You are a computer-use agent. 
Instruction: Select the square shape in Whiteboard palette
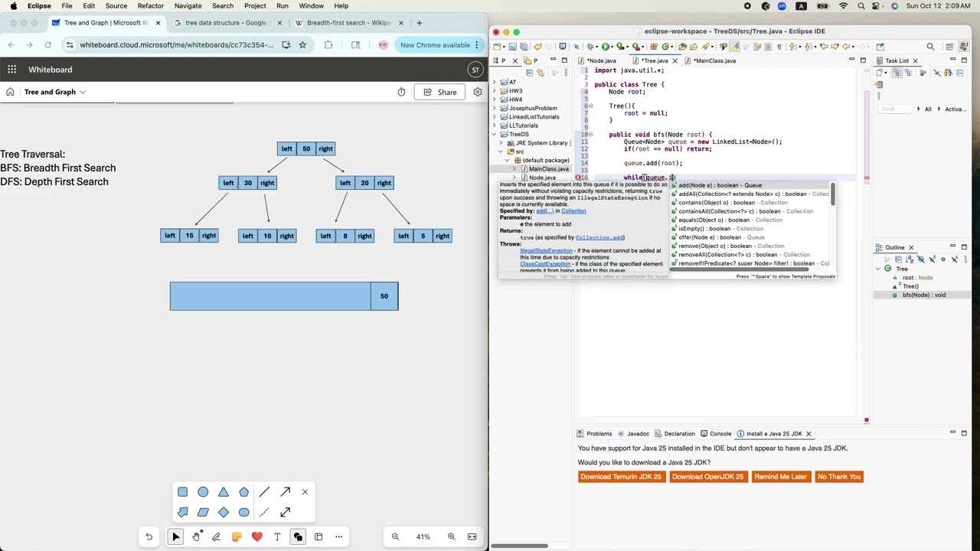(x=182, y=492)
